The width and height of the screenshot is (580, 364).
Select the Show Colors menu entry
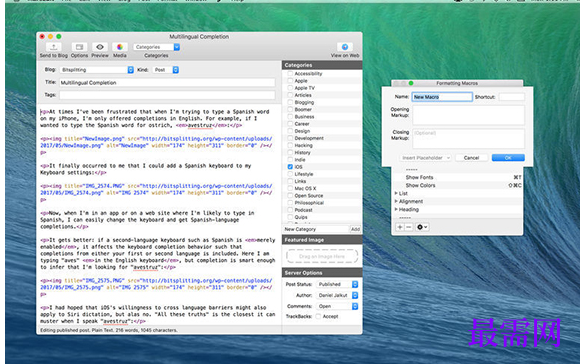click(x=420, y=185)
